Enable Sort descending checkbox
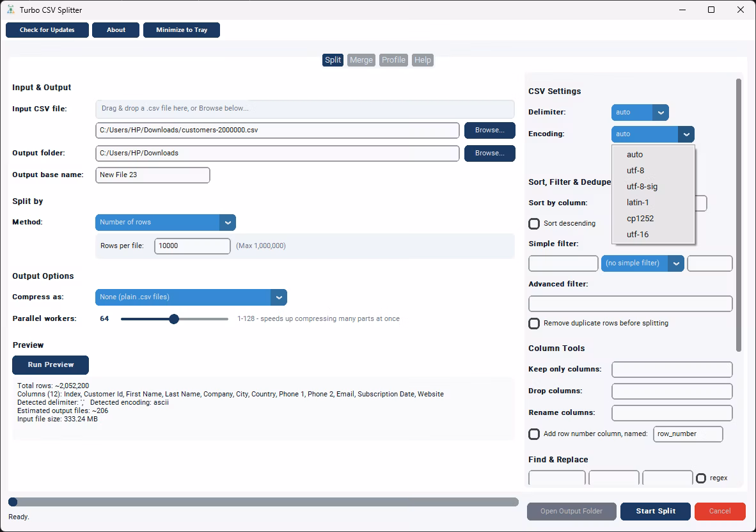The width and height of the screenshot is (756, 532). (x=534, y=224)
